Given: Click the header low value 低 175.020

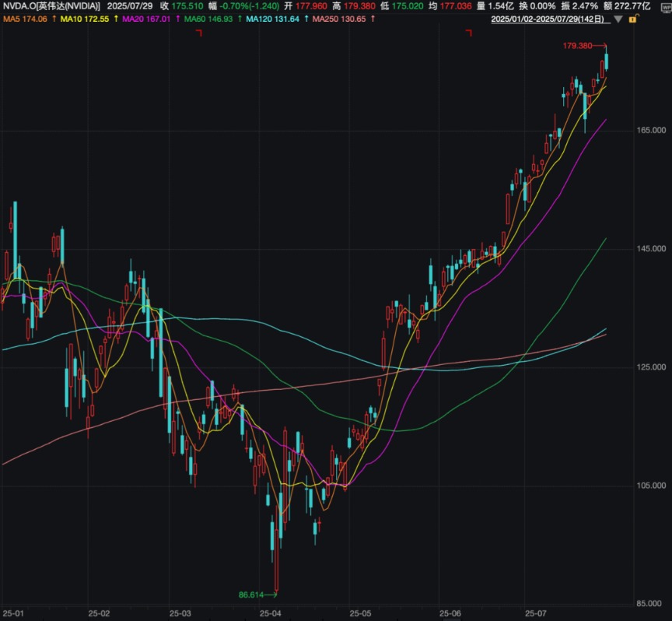Looking at the screenshot, I should coord(401,6).
